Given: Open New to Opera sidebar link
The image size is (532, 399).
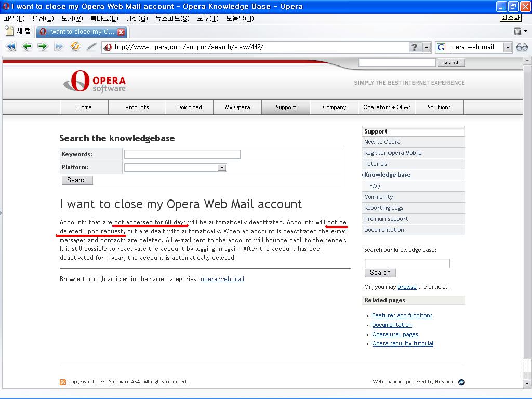Looking at the screenshot, I should coord(413,142).
